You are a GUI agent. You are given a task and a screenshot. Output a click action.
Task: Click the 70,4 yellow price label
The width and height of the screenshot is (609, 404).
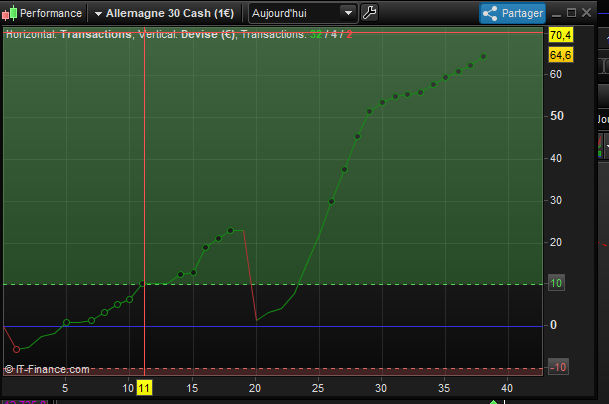560,35
